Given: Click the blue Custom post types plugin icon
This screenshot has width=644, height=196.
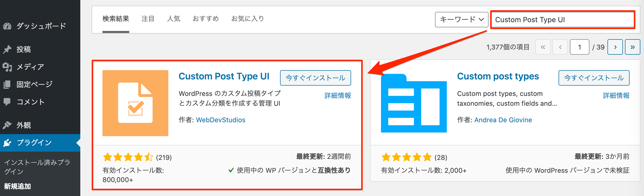Looking at the screenshot, I should pyautogui.click(x=414, y=103).
